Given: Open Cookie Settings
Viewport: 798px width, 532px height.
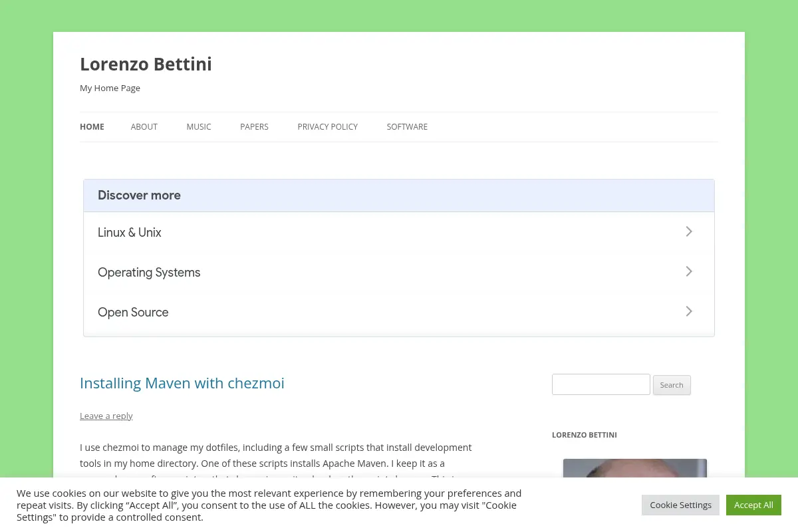Looking at the screenshot, I should [681, 505].
